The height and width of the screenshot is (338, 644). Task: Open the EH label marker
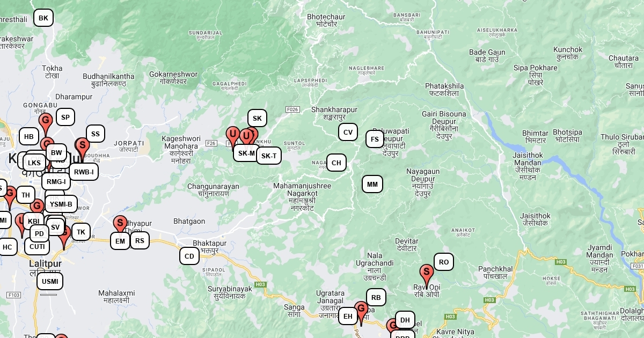(348, 316)
